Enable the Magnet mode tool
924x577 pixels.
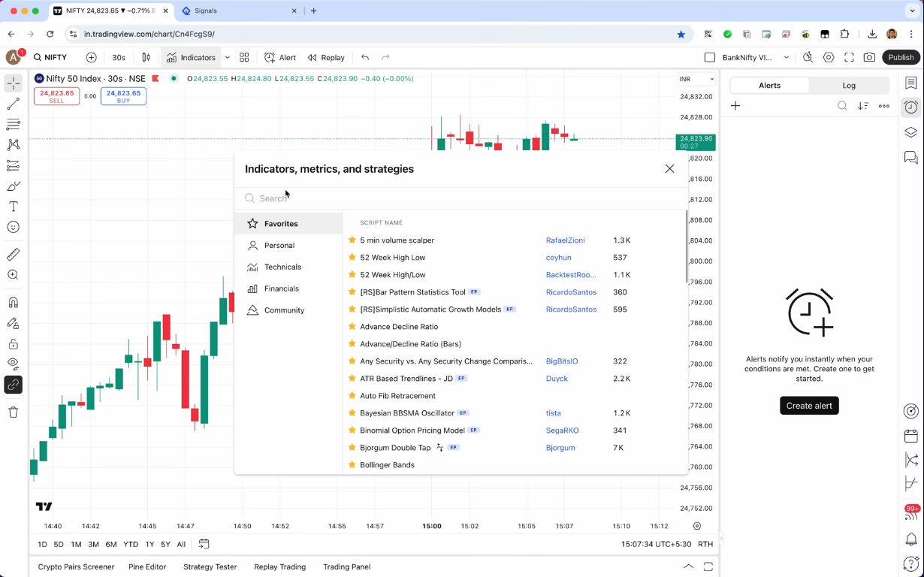tap(13, 301)
